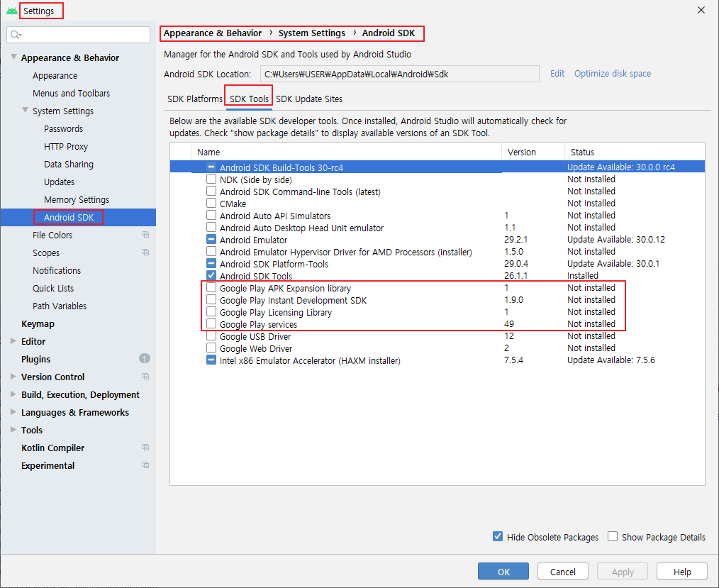This screenshot has height=588, width=719.
Task: Open Appearance settings page
Action: click(x=55, y=75)
